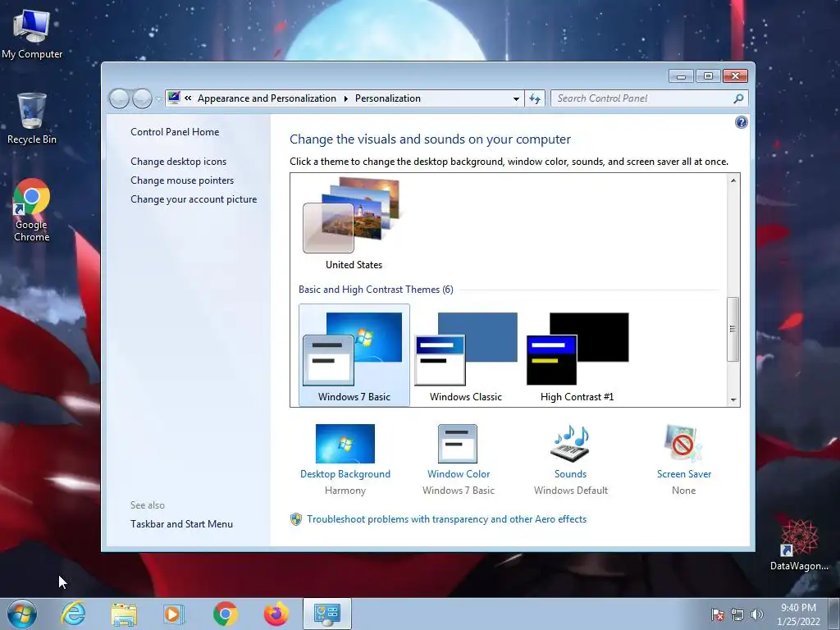Click the network icon in system tray
This screenshot has width=840, height=630.
737,615
